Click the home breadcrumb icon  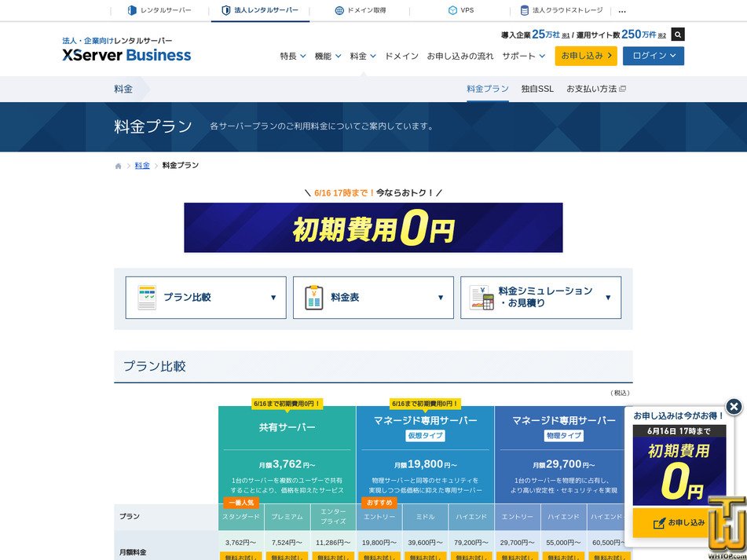118,166
